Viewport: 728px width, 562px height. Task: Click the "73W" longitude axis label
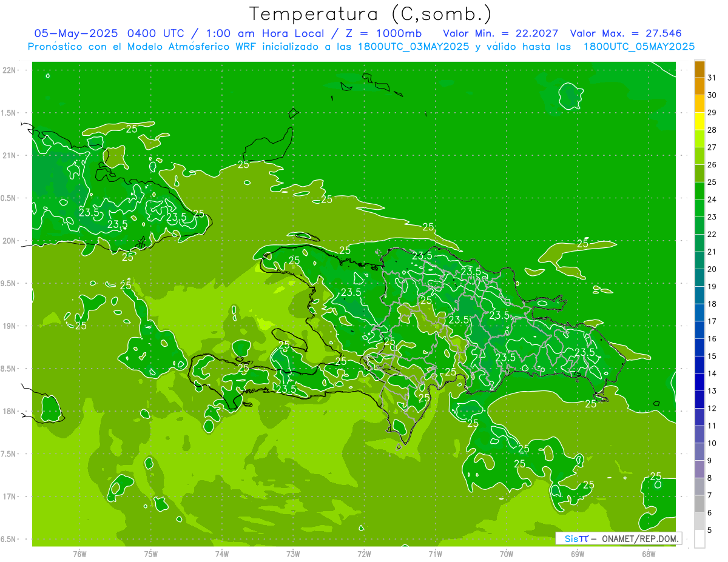tap(293, 554)
